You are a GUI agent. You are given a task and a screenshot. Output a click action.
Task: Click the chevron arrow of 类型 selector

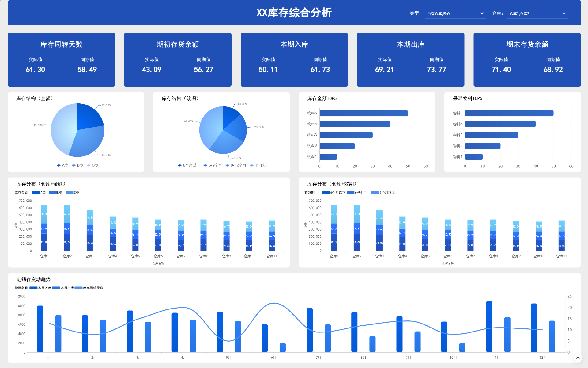click(482, 13)
